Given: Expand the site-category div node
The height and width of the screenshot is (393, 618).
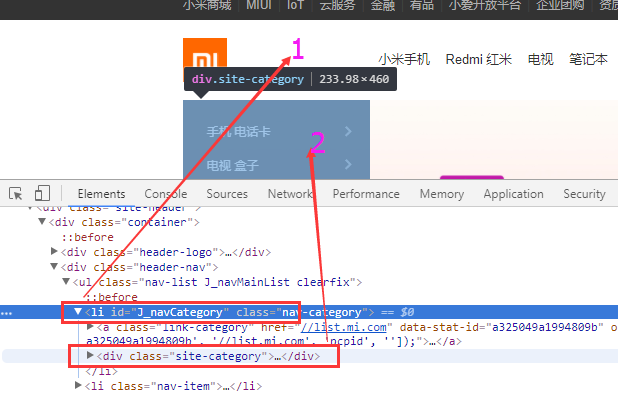Looking at the screenshot, I should click(90, 356).
